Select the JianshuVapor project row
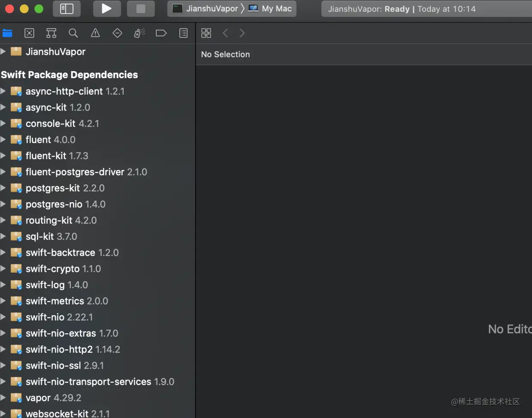The image size is (532, 418). coord(98,51)
